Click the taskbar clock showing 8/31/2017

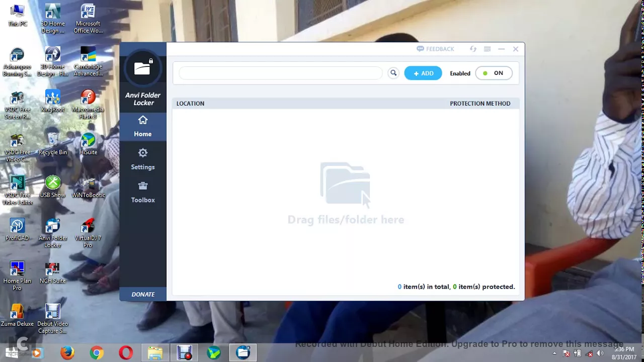coord(624,353)
